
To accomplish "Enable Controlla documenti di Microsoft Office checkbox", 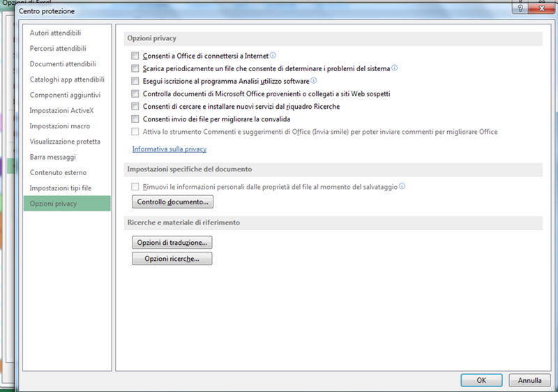I will (x=135, y=93).
